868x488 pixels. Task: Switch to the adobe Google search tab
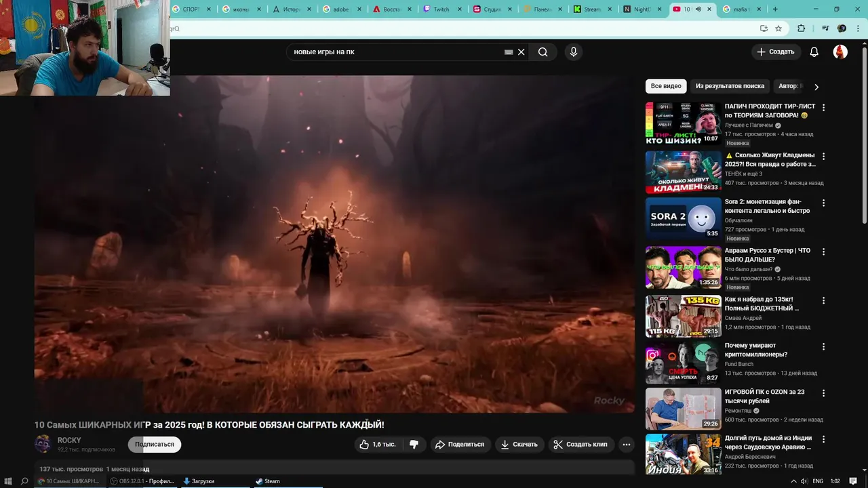(x=342, y=9)
